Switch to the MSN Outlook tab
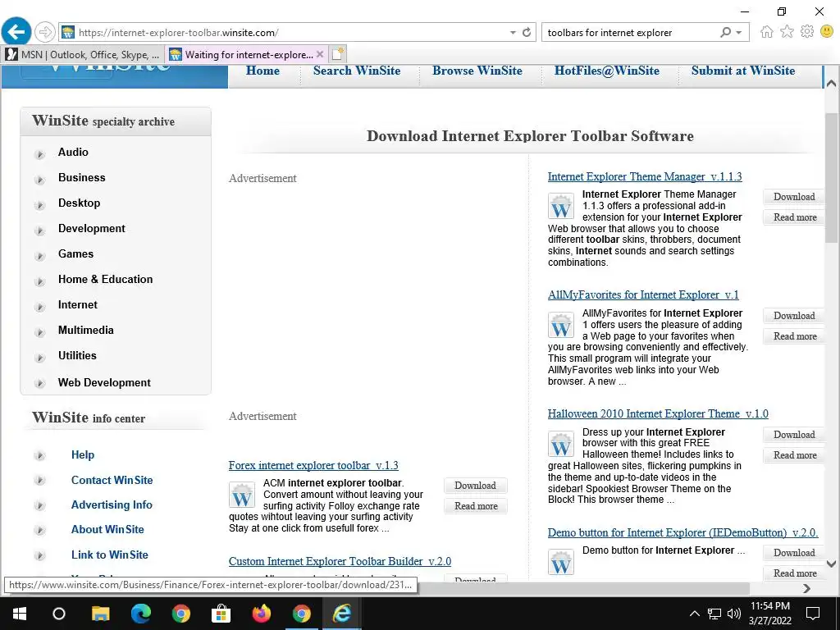 point(83,54)
